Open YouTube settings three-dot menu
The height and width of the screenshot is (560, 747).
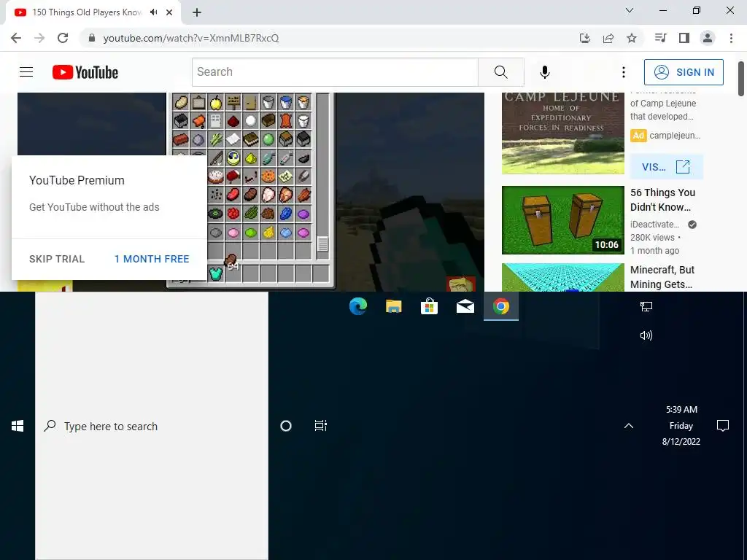624,72
